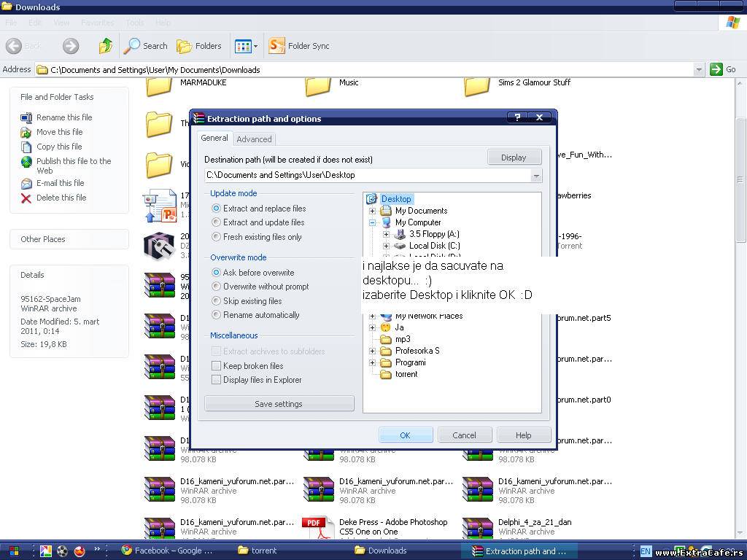The image size is (747, 560).
Task: Choose Ask before overwrite
Action: [216, 273]
